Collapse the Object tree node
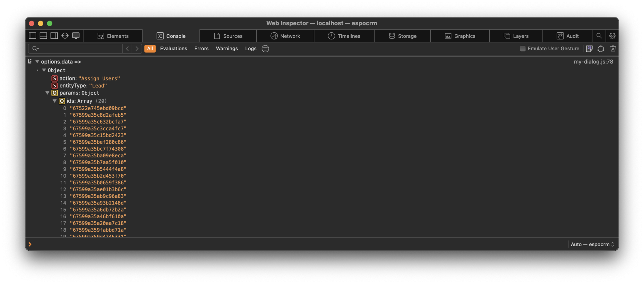 pyautogui.click(x=44, y=70)
